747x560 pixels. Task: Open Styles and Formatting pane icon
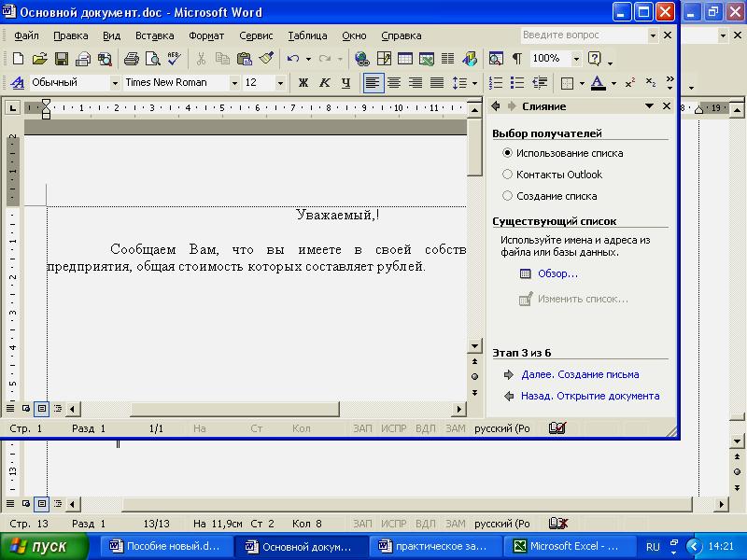17,83
